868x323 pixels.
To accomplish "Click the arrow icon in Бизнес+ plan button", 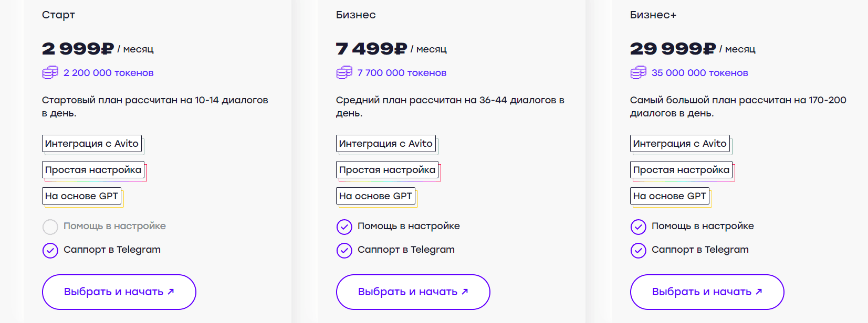I will point(758,292).
